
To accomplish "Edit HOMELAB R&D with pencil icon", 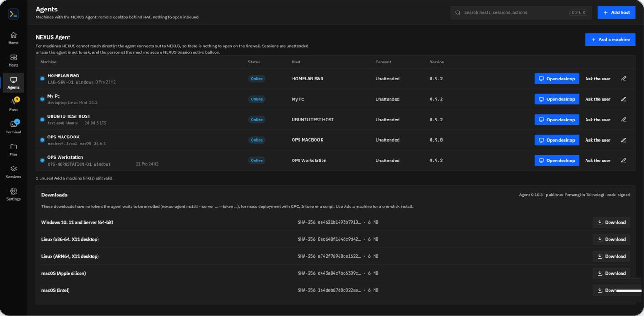I will click(624, 79).
